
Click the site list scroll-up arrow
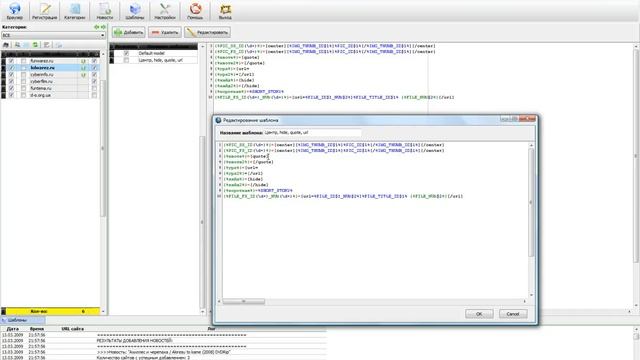pos(103,54)
